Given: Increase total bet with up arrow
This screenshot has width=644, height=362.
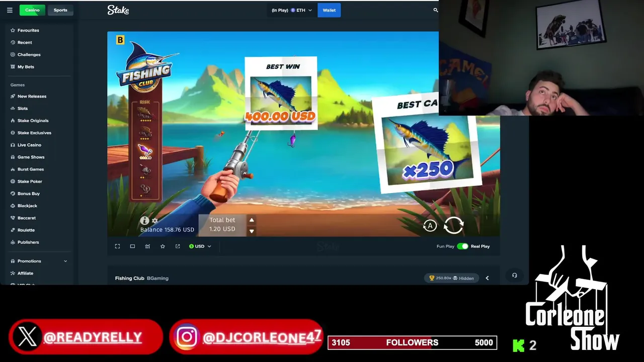Looking at the screenshot, I should tap(252, 220).
